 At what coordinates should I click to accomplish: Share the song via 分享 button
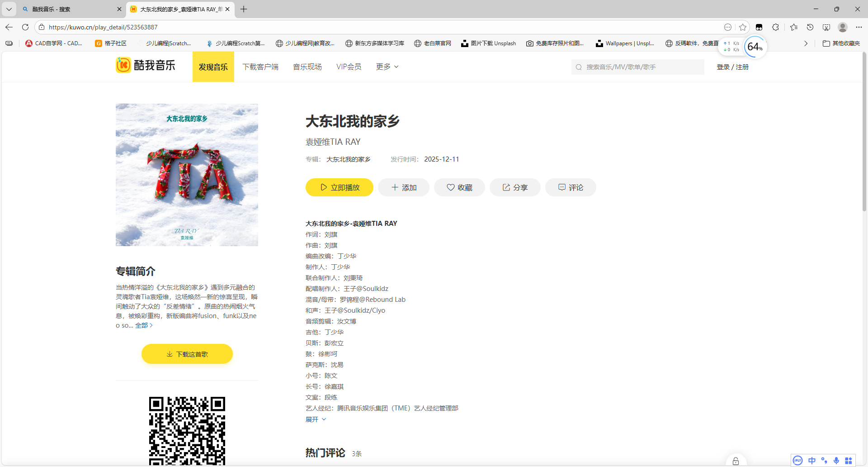[515, 187]
